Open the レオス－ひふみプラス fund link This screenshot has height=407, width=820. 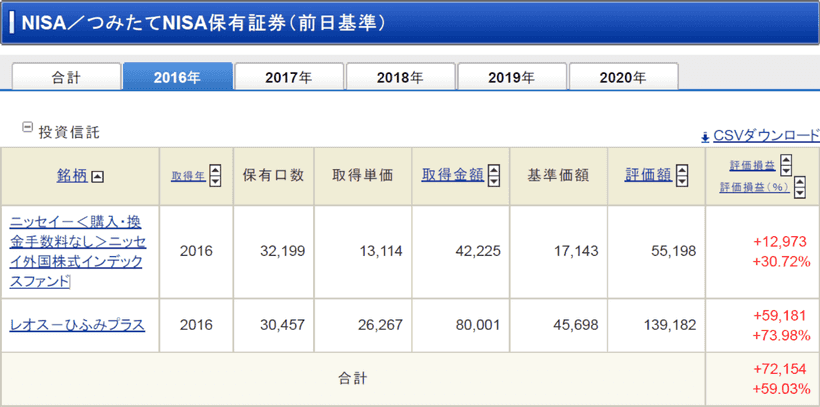77,325
